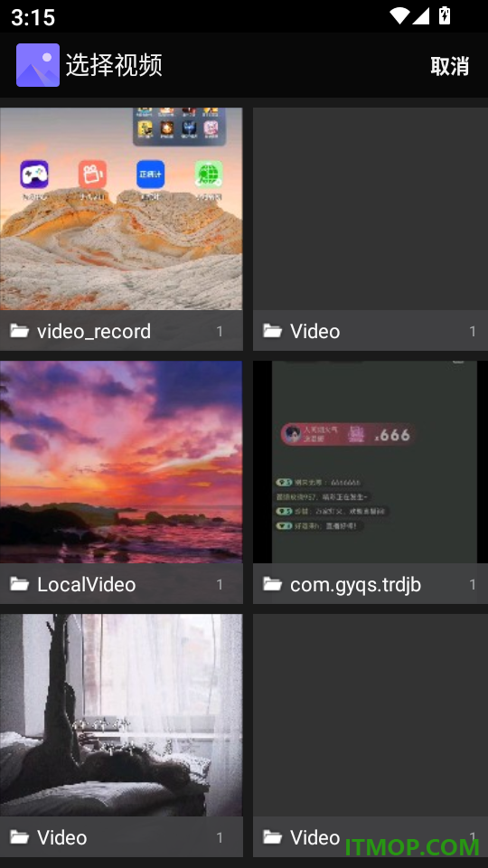Open empty thumbnail right of desert video
This screenshot has width=488, height=868.
pyautogui.click(x=371, y=209)
